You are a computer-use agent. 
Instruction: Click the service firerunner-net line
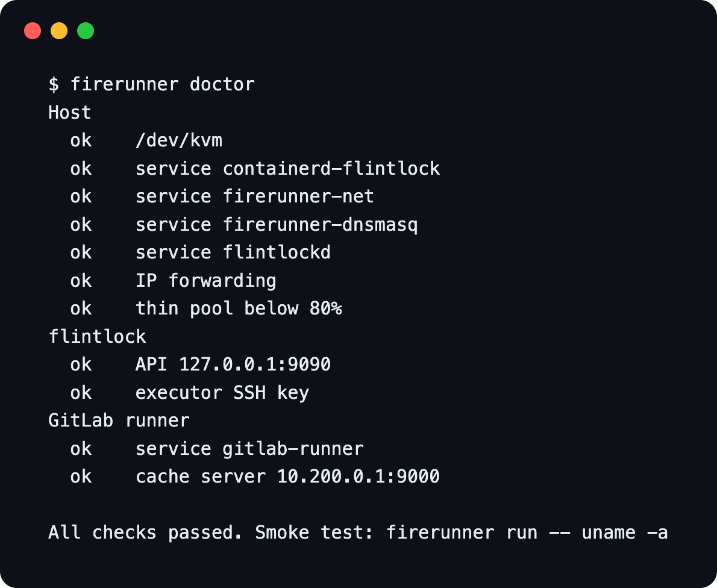[x=222, y=196]
